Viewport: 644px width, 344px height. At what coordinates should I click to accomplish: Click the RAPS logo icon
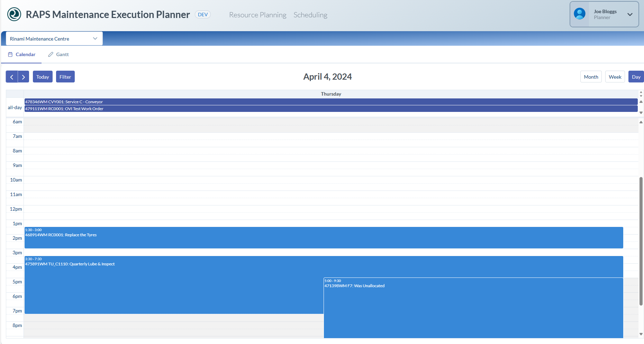[14, 15]
